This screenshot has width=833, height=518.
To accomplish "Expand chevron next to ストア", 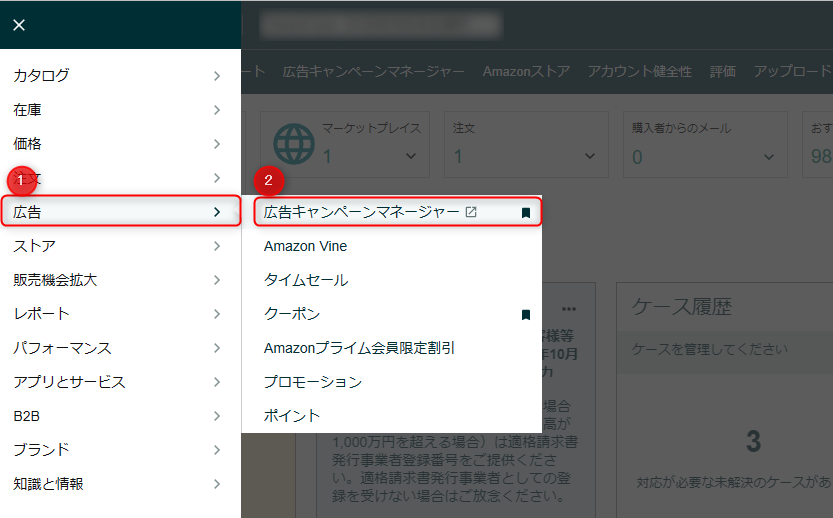I will pos(217,246).
